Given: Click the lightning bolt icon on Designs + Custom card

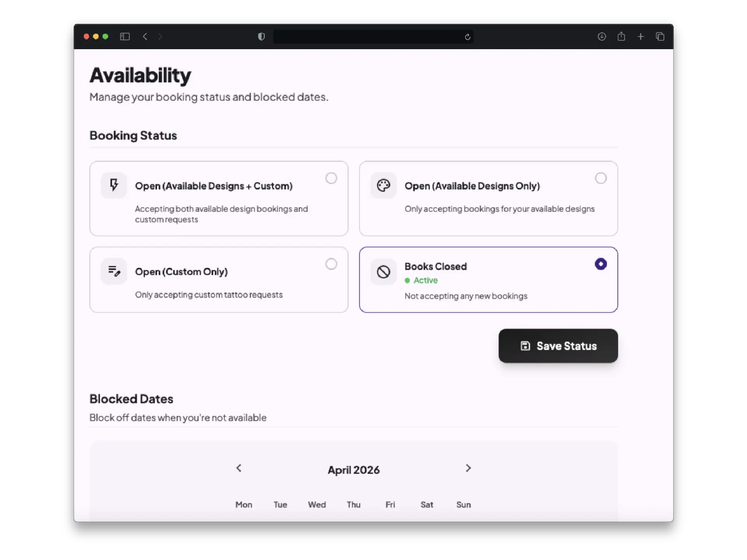Looking at the screenshot, I should [114, 185].
